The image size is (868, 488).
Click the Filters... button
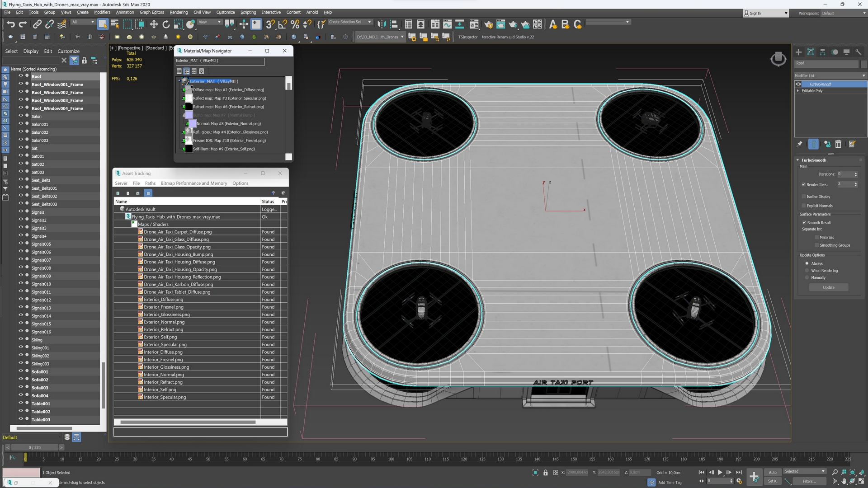click(809, 481)
